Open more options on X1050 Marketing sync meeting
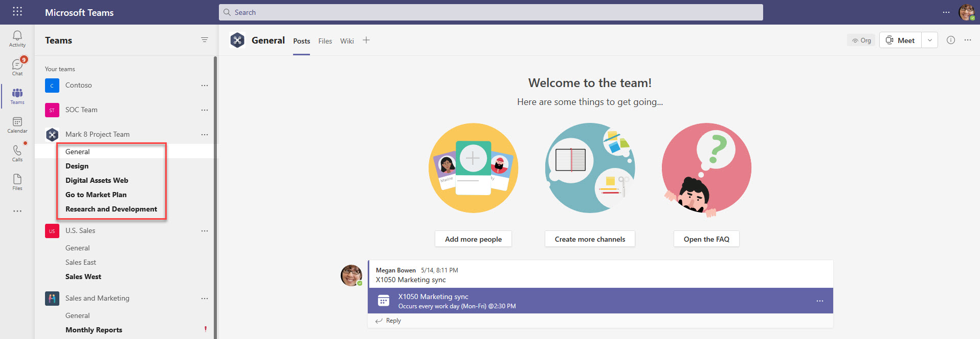Screen dimensions: 980x339 pos(820,301)
